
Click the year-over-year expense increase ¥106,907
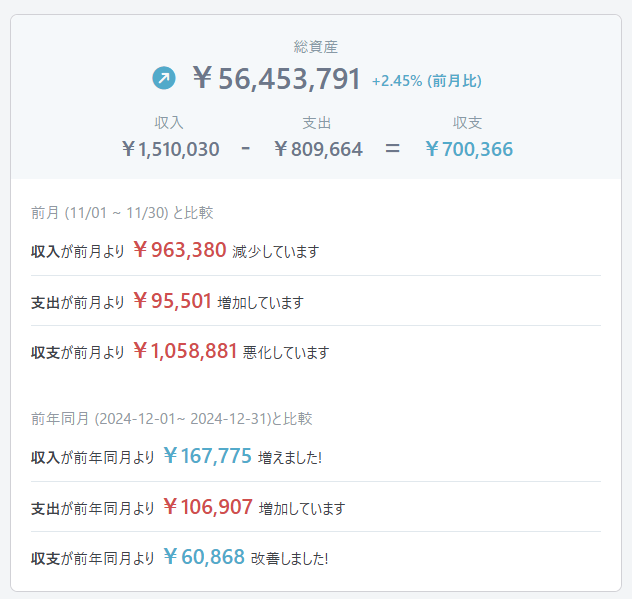(x=207, y=507)
